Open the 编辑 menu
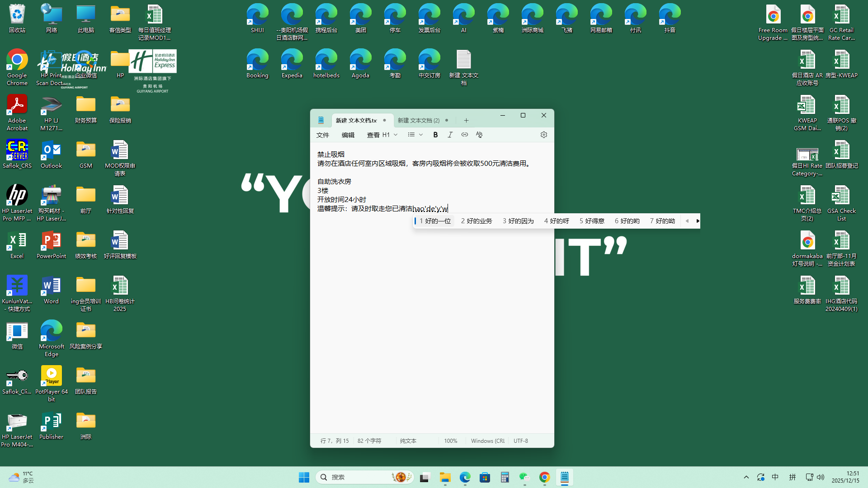This screenshot has height=488, width=868. tap(348, 135)
